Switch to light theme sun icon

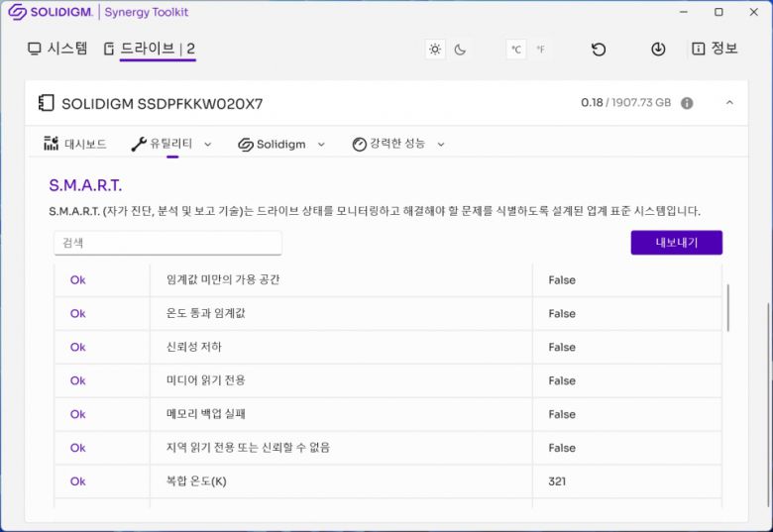pyautogui.click(x=435, y=50)
